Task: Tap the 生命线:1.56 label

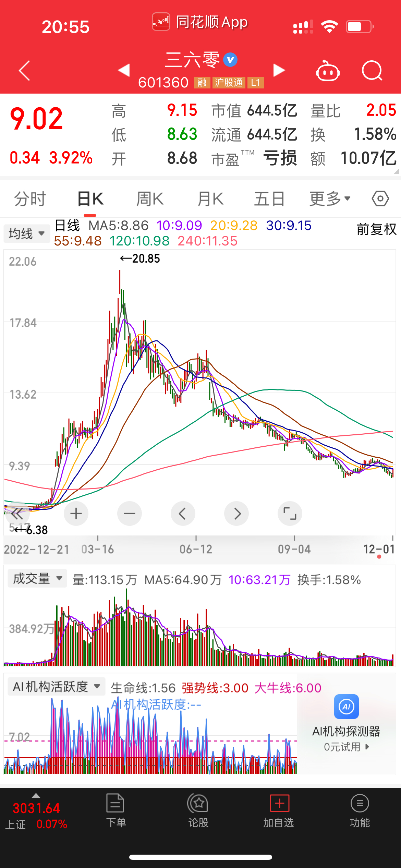Action: (143, 688)
